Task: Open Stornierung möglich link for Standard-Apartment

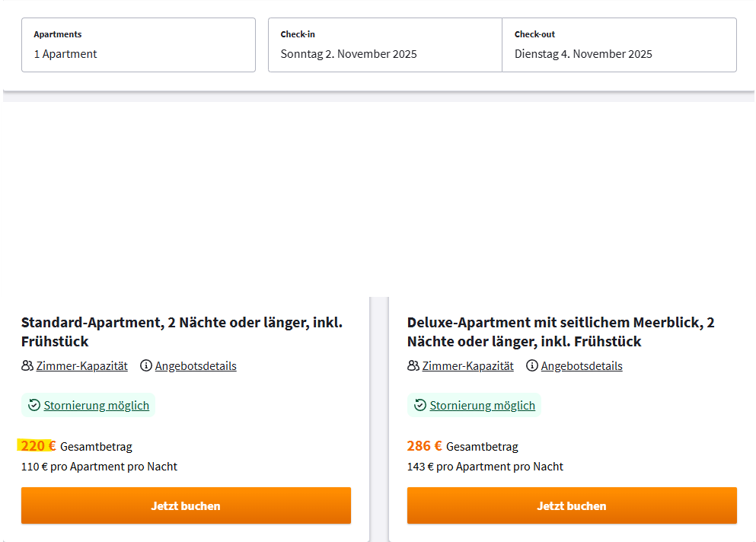Action: click(x=97, y=406)
